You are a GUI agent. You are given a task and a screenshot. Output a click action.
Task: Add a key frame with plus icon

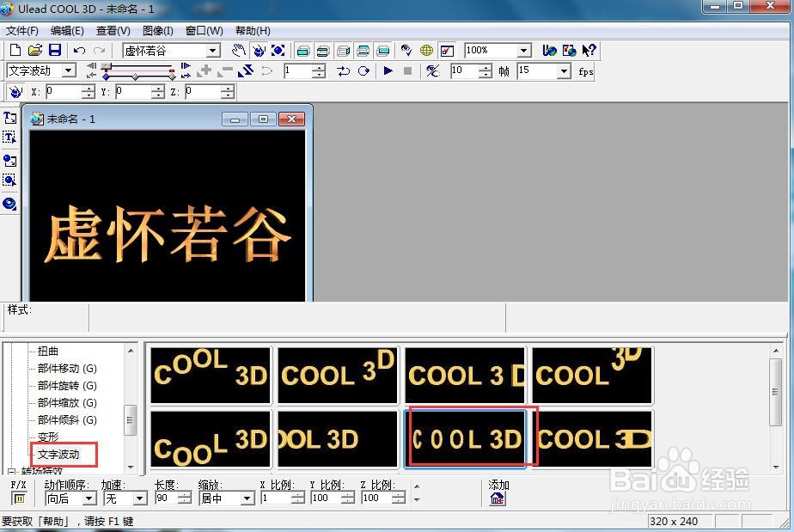click(205, 70)
